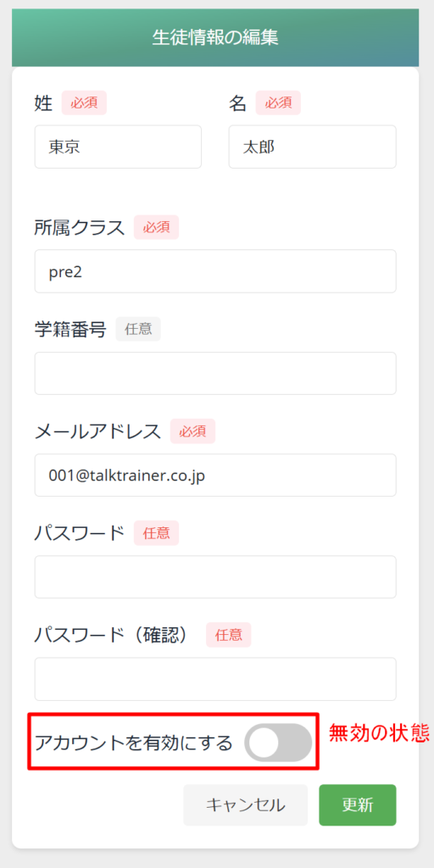Click the 必須 badge beside メールアドレス

point(192,431)
